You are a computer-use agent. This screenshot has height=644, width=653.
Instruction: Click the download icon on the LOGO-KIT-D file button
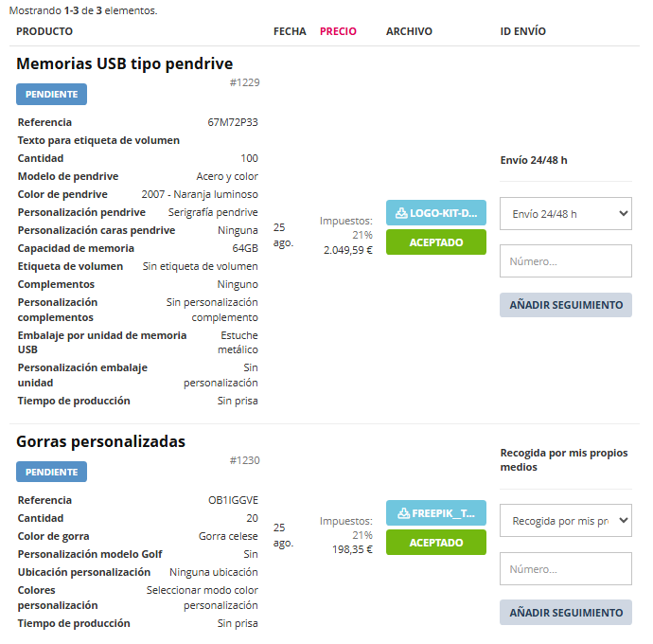400,213
